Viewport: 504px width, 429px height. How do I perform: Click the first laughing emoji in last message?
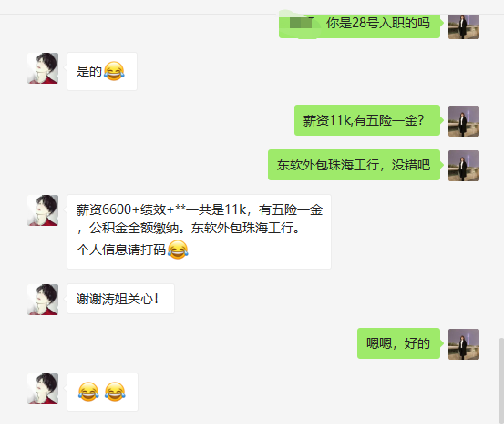(88, 392)
